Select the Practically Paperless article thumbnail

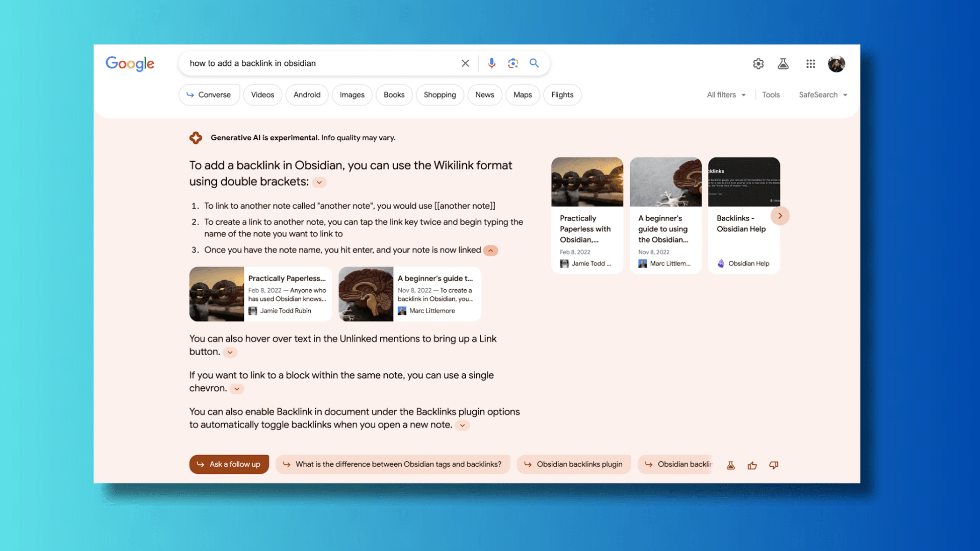pyautogui.click(x=586, y=182)
